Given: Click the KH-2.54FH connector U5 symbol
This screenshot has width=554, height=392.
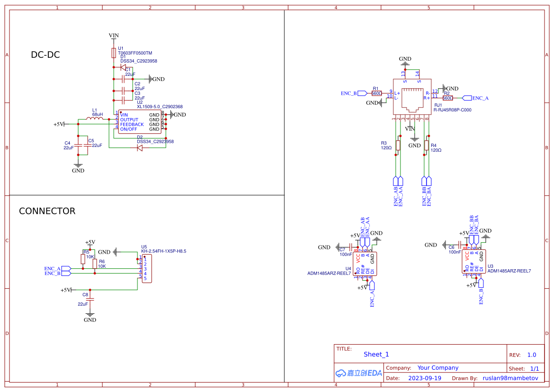Looking at the screenshot, I should pos(147,269).
